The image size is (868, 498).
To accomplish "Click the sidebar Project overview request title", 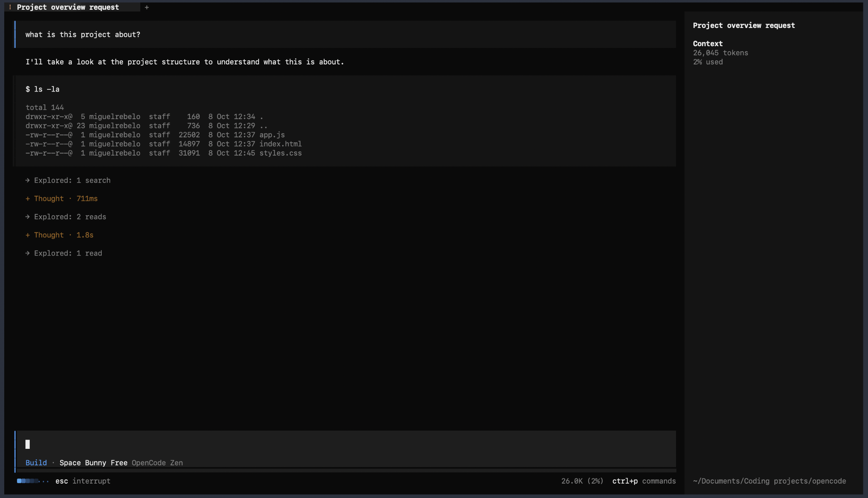I will tap(744, 25).
